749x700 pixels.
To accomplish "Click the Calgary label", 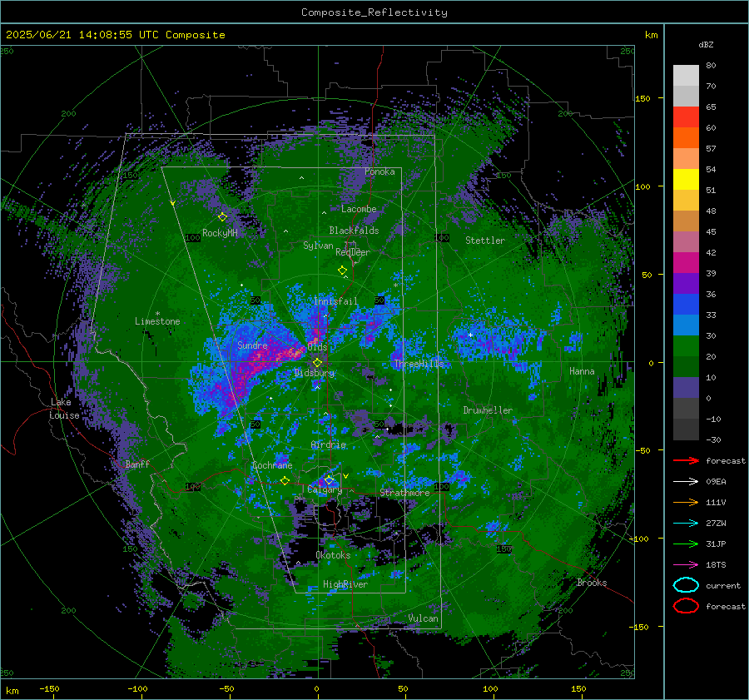I will click(x=325, y=489).
